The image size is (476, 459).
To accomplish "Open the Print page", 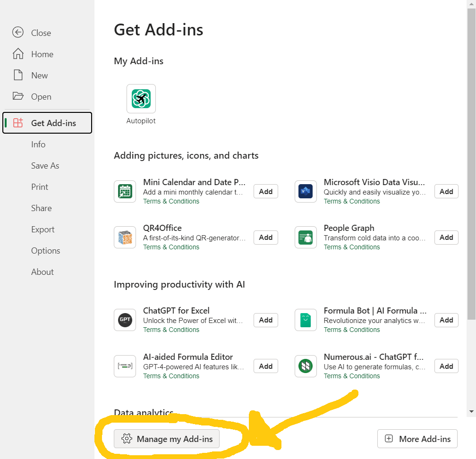I will tap(40, 187).
